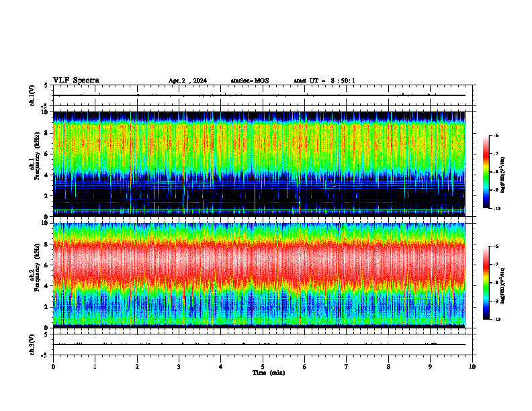
Task: Click the "-6" label on ch.1 color bar
Action: pyautogui.click(x=495, y=136)
